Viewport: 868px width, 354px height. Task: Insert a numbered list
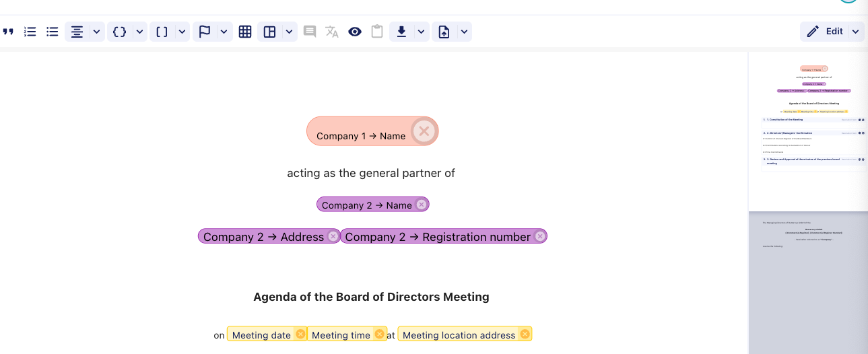[x=30, y=32]
